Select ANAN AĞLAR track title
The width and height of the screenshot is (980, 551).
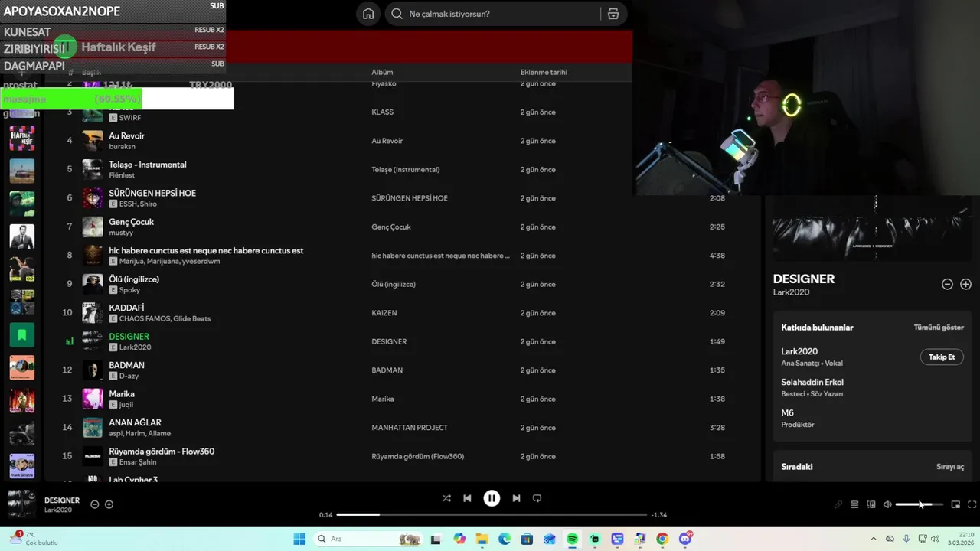coord(135,422)
